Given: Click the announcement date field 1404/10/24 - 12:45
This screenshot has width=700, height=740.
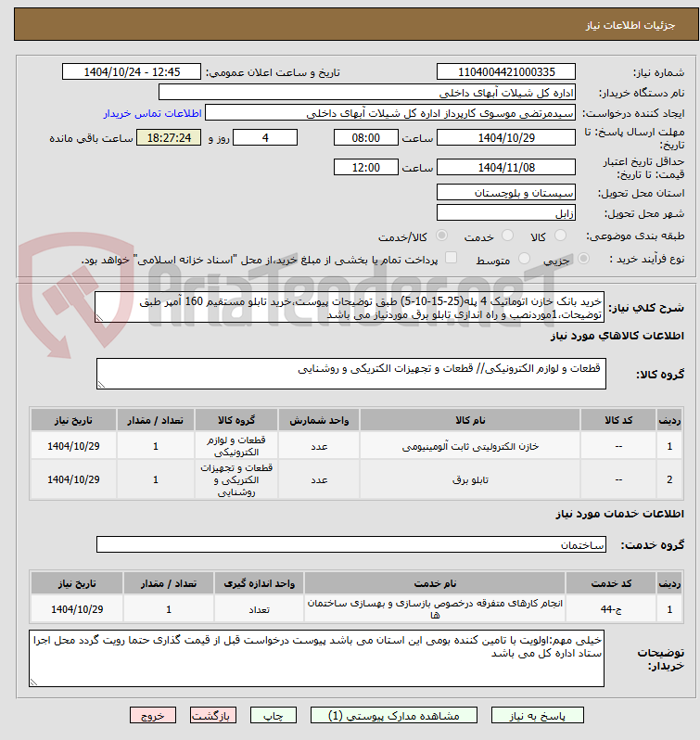Looking at the screenshot, I should 132,71.
